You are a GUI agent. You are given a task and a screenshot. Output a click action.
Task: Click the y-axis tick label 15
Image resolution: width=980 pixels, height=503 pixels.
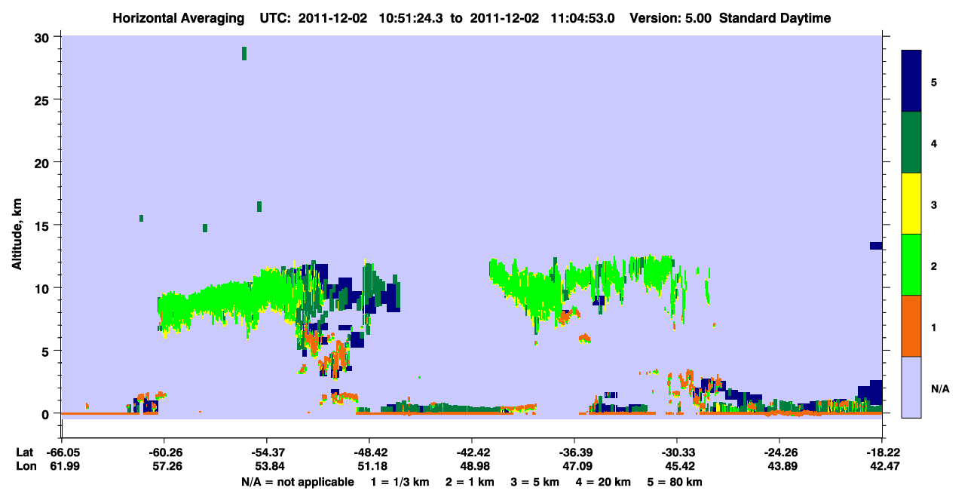43,225
